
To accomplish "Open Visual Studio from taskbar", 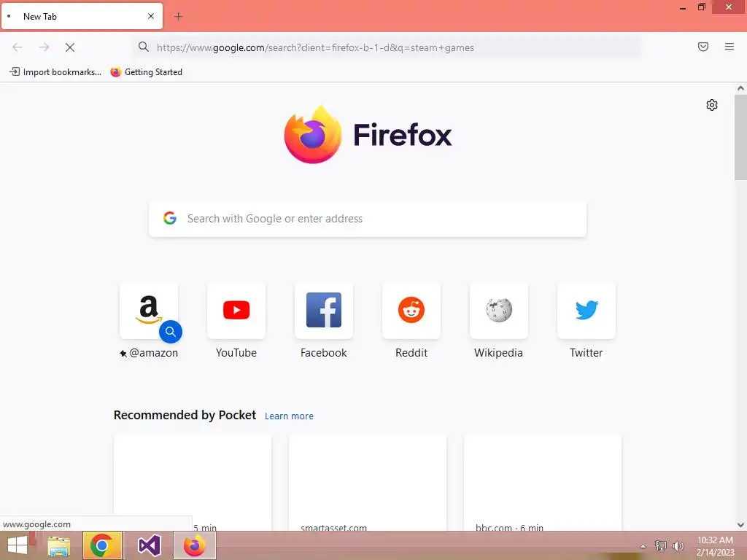I will click(x=149, y=545).
